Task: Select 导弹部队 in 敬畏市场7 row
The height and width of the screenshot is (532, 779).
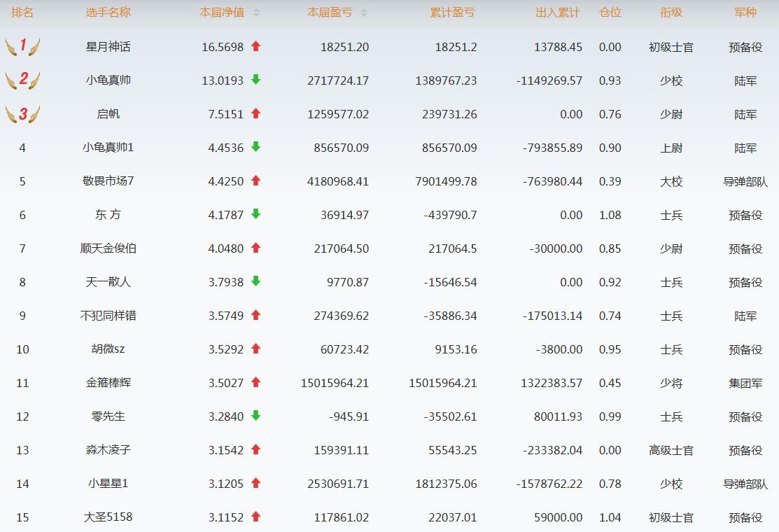Action: pyautogui.click(x=745, y=181)
